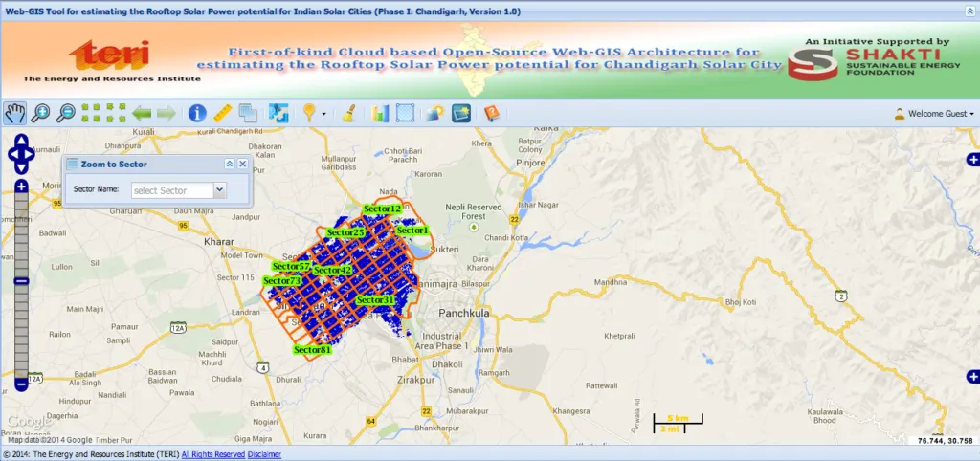Click the Sector57 map label
This screenshot has width=980, height=461.
pos(291,266)
